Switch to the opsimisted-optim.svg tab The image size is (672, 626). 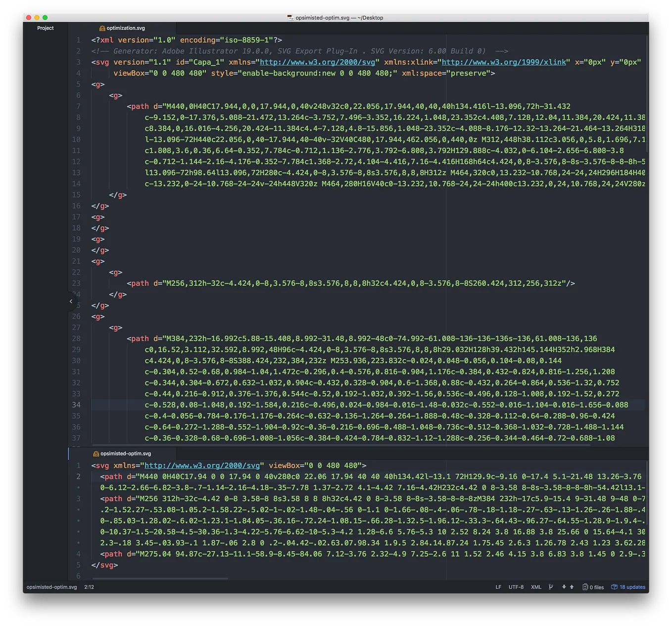tap(125, 453)
